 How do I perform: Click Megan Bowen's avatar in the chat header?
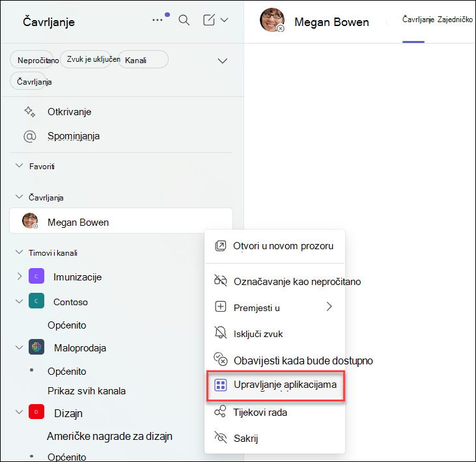(272, 20)
